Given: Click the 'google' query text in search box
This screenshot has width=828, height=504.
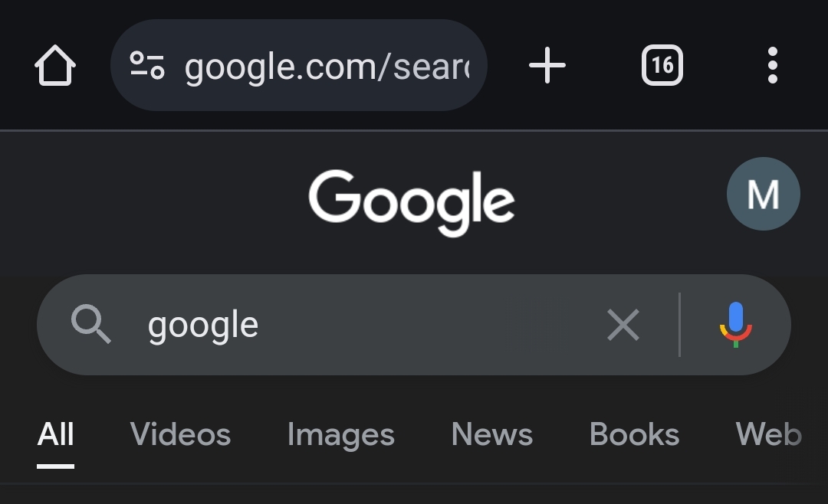Looking at the screenshot, I should 203,326.
